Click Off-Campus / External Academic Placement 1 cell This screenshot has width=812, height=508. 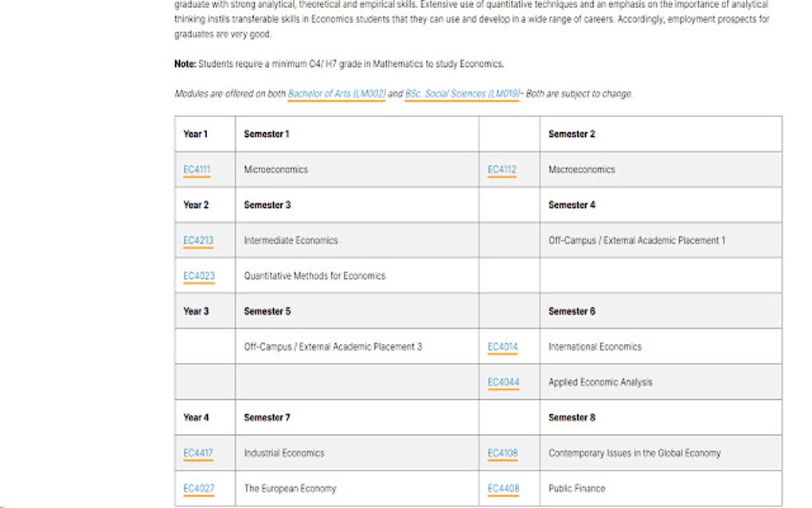637,240
